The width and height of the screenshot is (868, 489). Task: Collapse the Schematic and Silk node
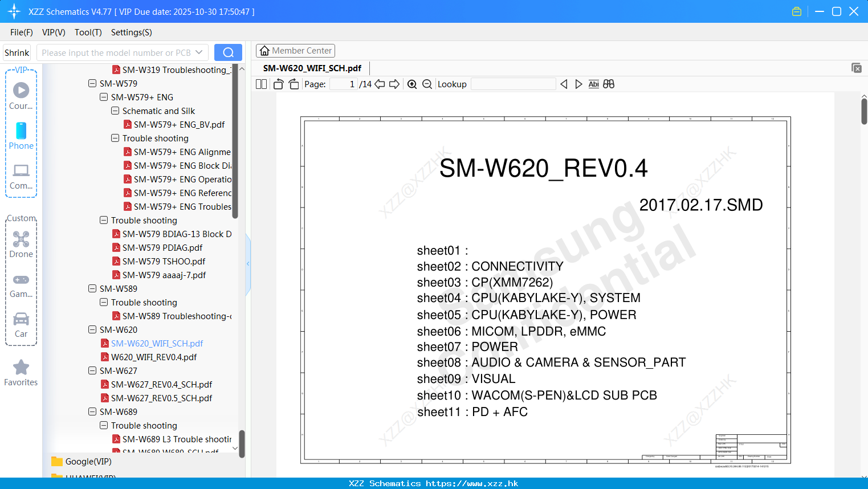[115, 111]
